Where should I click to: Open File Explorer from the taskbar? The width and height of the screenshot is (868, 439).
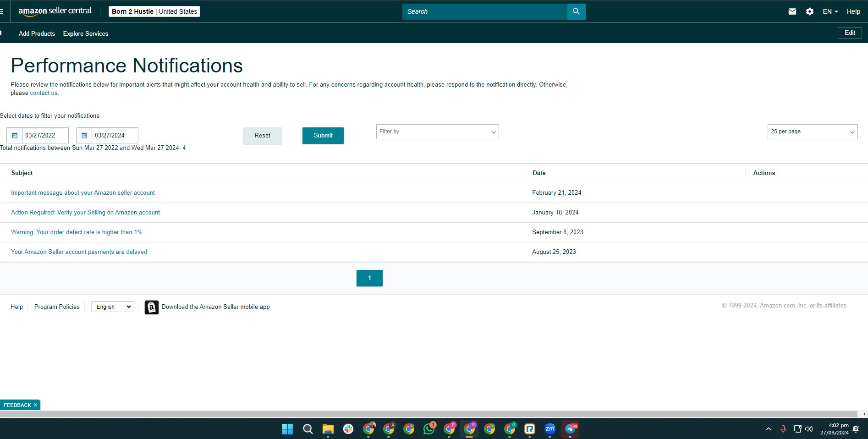pos(328,429)
